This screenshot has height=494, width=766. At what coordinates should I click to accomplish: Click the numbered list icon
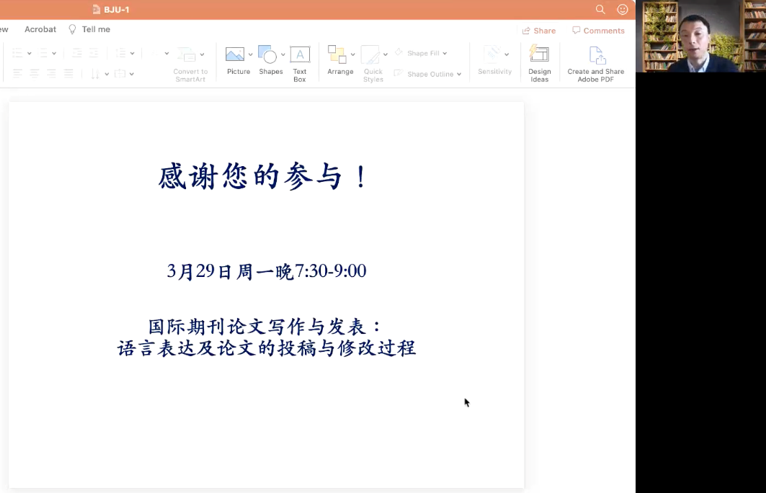click(x=44, y=53)
